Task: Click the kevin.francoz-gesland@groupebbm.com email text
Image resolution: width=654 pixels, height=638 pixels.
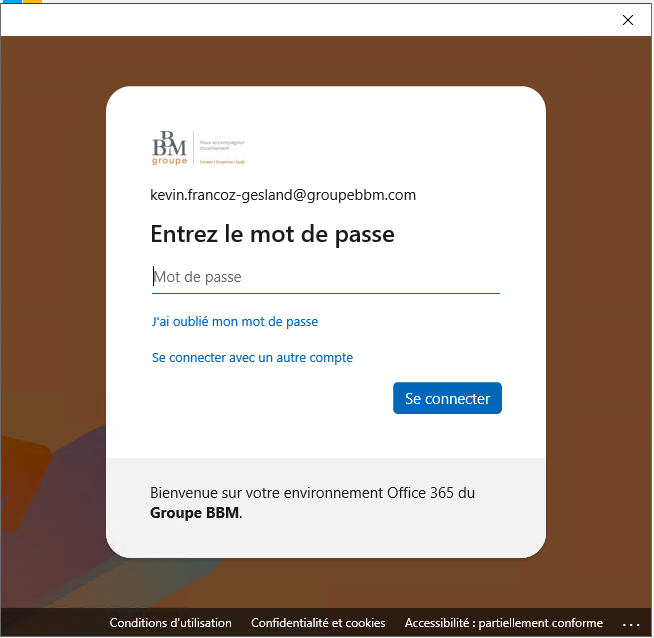Action: coord(283,195)
